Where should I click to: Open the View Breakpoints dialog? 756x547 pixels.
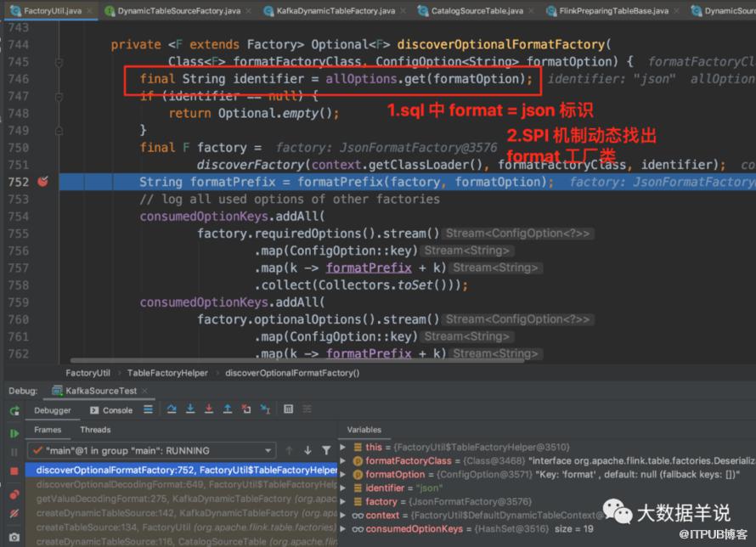[14, 494]
